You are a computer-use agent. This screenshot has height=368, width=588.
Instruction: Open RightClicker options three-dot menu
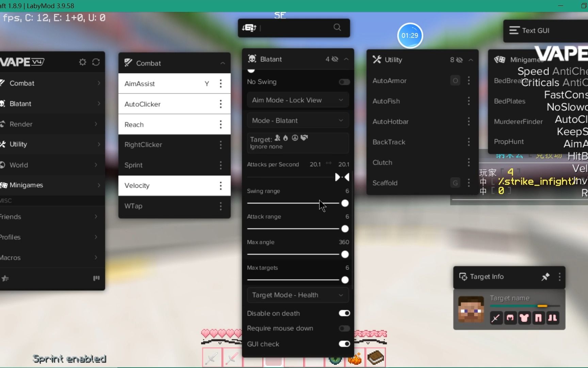(221, 145)
